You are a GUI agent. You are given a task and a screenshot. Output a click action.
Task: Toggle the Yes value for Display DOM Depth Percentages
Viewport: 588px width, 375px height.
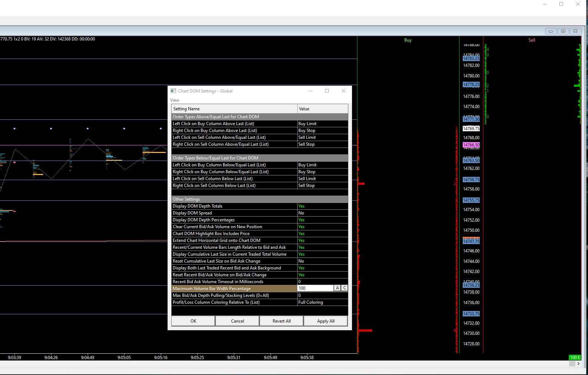pyautogui.click(x=323, y=220)
